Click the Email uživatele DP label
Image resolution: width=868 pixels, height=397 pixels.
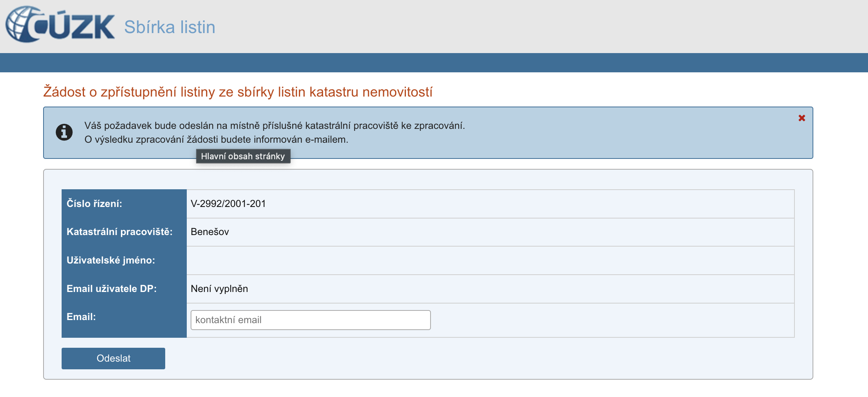(112, 289)
